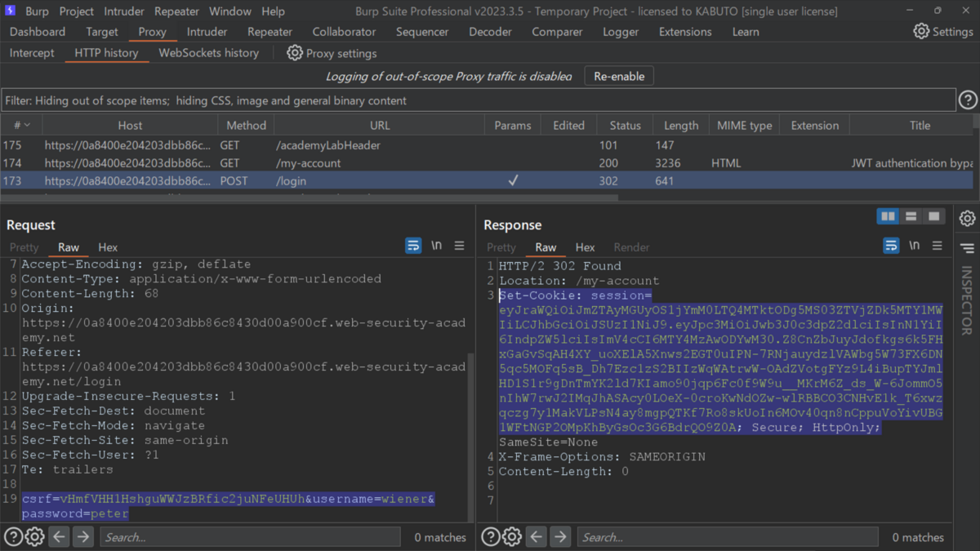Click the history table horizontal scrollbar
This screenshot has height=551, width=980.
point(310,197)
